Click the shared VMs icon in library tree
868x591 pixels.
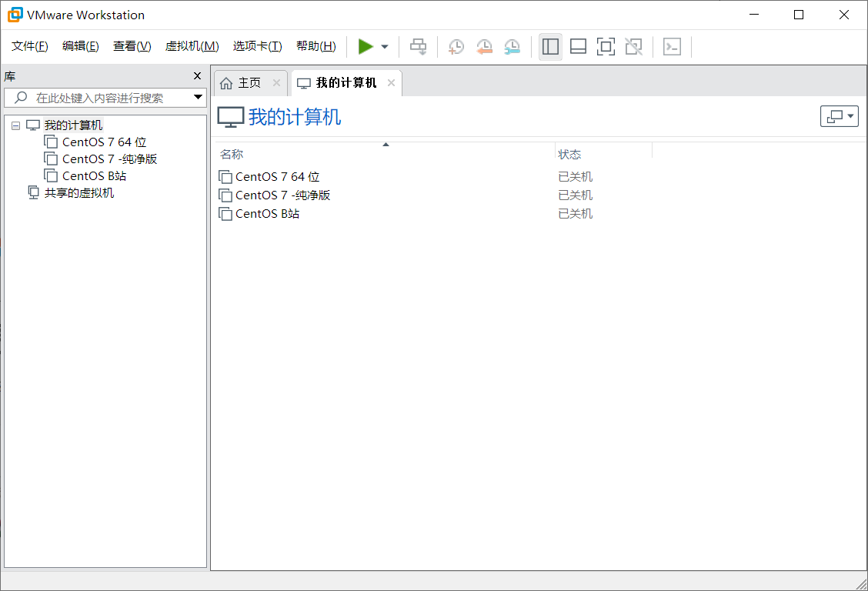pyautogui.click(x=34, y=192)
